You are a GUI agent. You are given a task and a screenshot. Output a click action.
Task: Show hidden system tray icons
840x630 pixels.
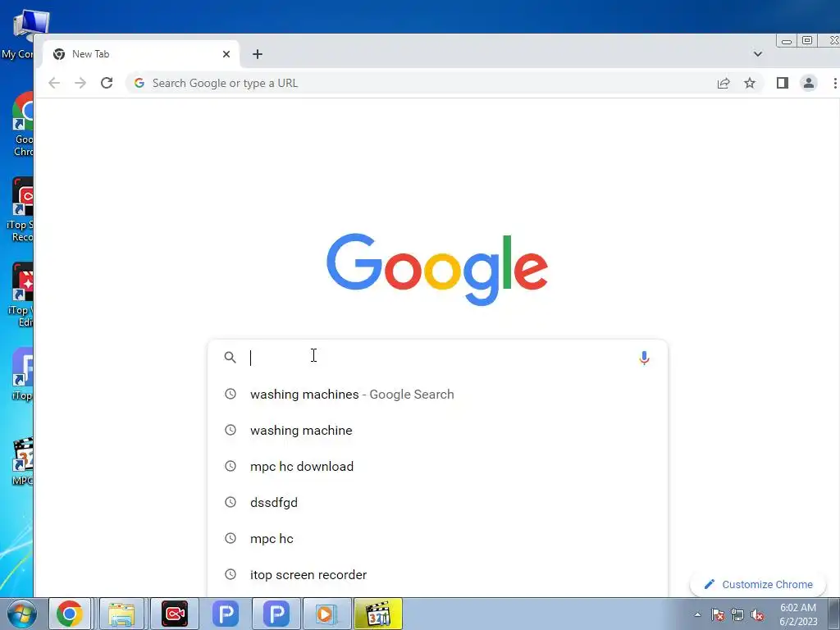[697, 614]
